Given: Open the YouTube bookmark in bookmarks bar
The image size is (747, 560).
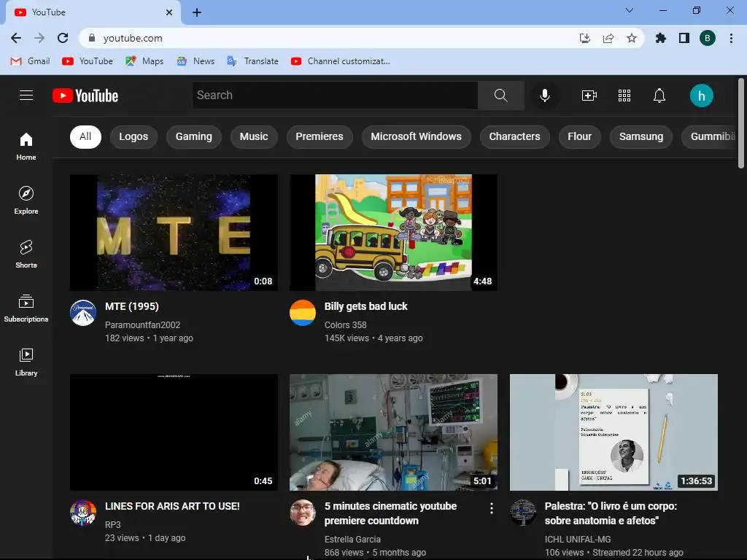Looking at the screenshot, I should (88, 61).
